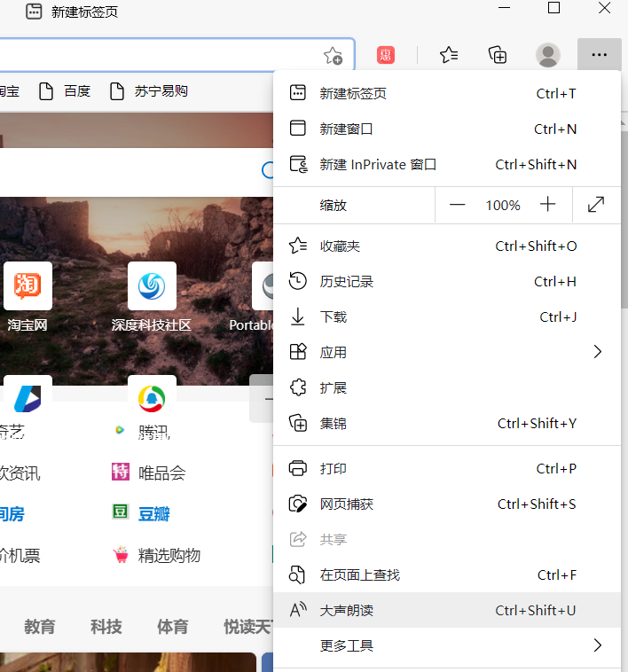Open 收藏夹 menu entry
The width and height of the screenshot is (628, 672).
pos(447,246)
